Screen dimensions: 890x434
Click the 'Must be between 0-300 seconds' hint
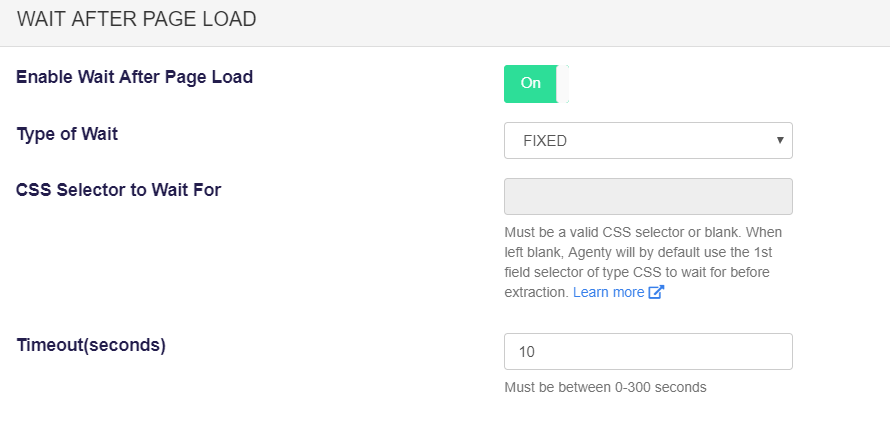pos(605,387)
